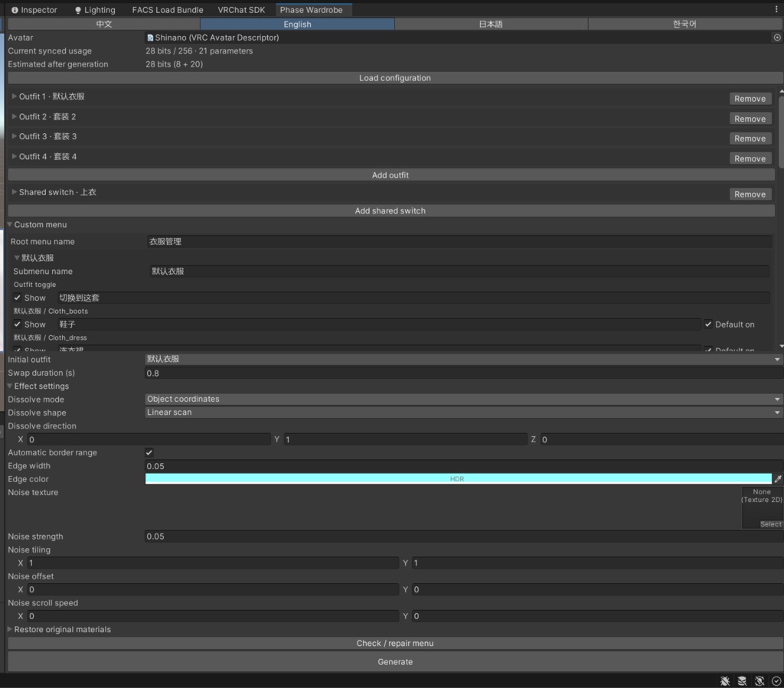Click the cache server database icon

(x=742, y=680)
